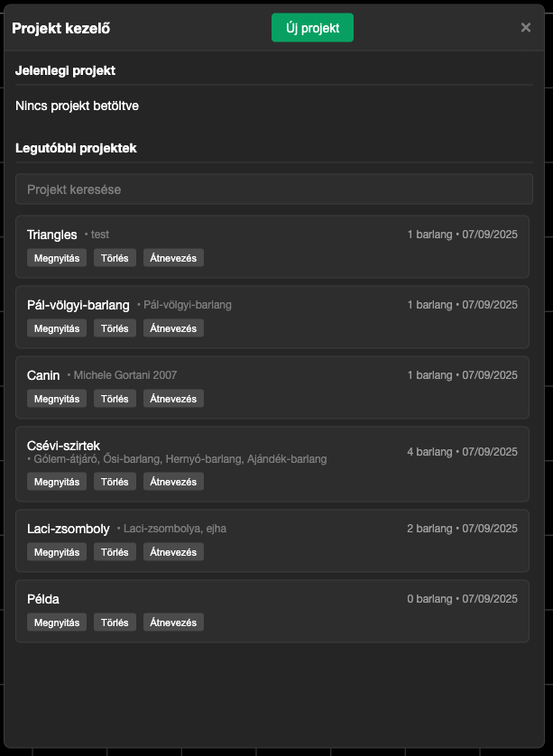Delete the Triangles project via Törlés

tap(115, 258)
